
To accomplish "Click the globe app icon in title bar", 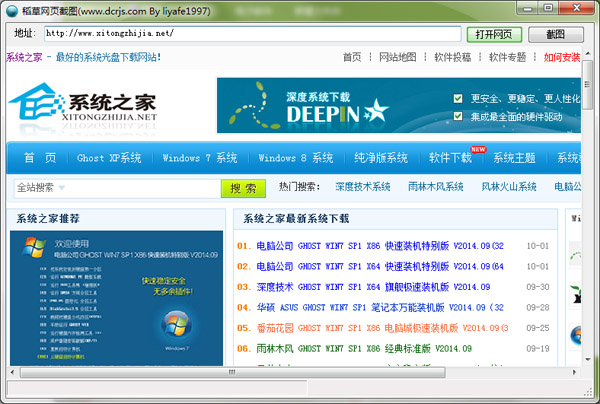I will click(x=12, y=11).
